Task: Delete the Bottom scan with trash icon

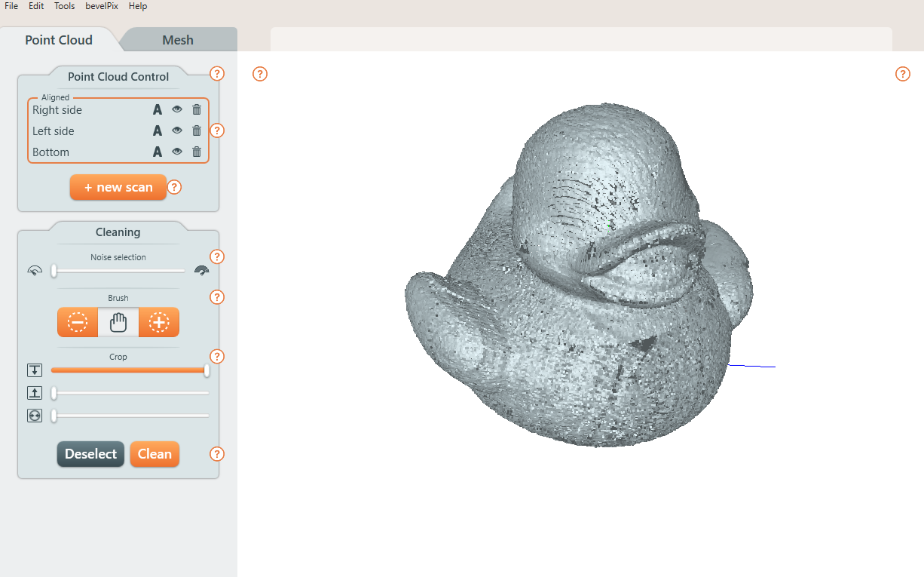Action: pos(197,152)
